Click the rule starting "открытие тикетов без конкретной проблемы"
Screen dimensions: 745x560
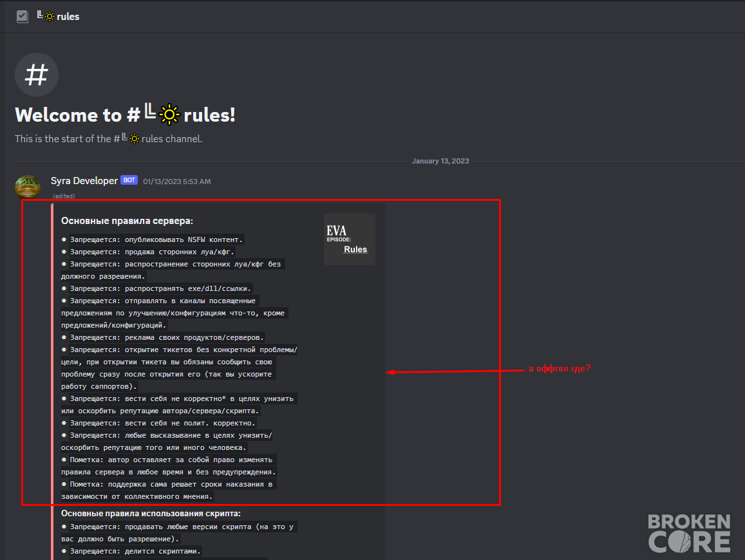(x=179, y=368)
